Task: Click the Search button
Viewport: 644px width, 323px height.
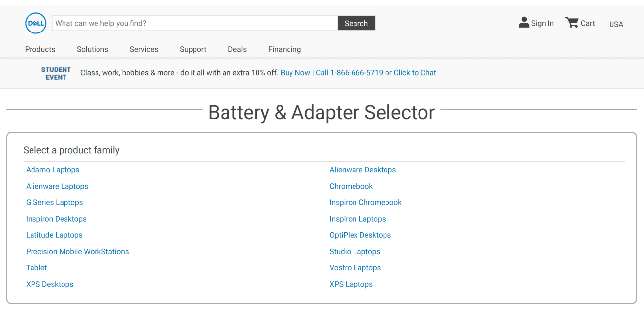Action: 356,23
